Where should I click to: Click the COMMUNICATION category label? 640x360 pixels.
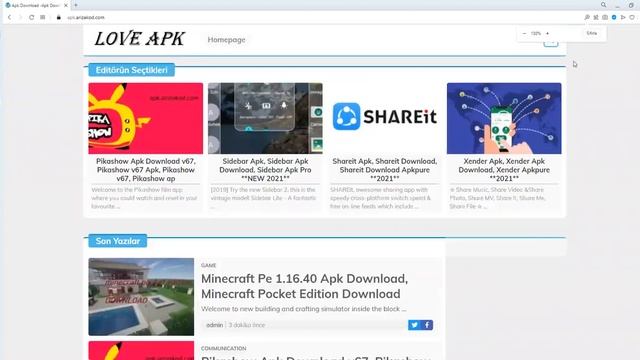point(223,349)
